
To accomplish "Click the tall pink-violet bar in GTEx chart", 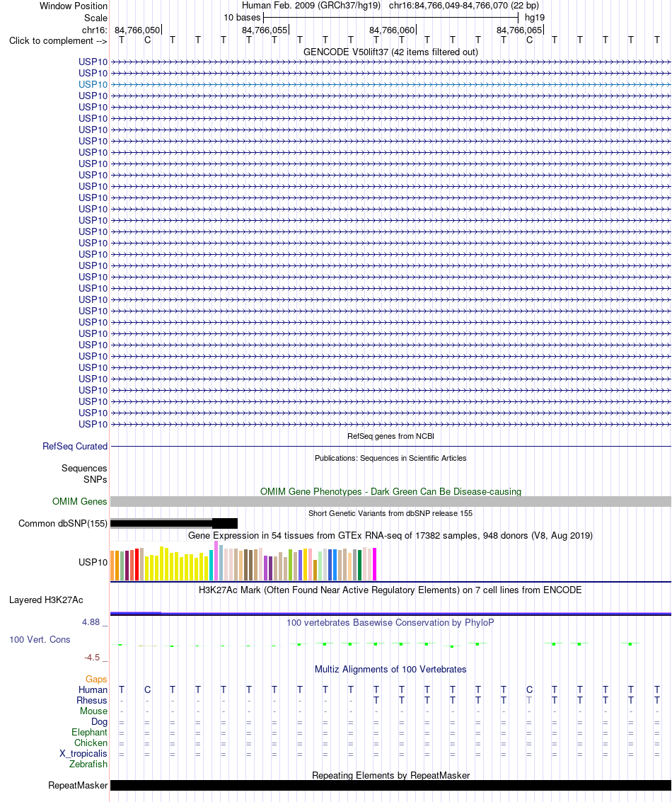I will [x=216, y=561].
